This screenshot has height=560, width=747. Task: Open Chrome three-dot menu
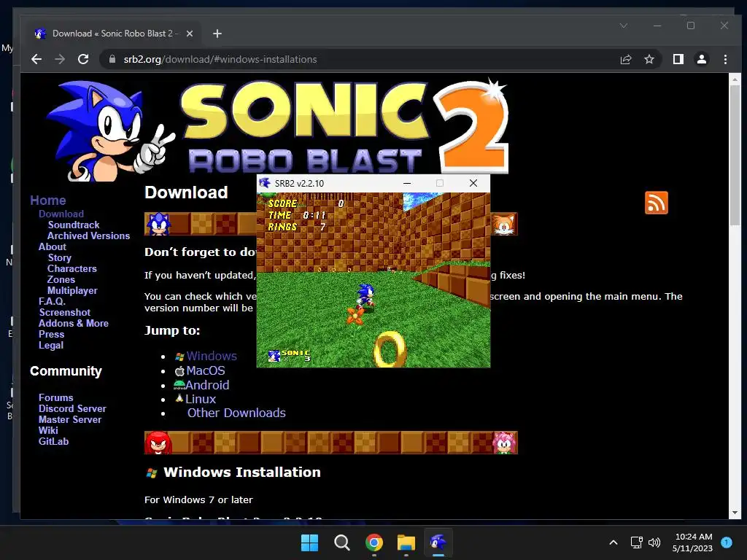[x=725, y=59]
